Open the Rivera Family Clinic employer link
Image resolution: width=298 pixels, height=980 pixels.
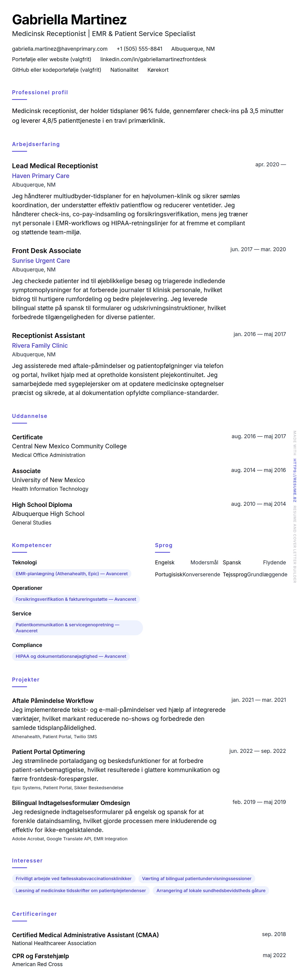pyautogui.click(x=40, y=345)
